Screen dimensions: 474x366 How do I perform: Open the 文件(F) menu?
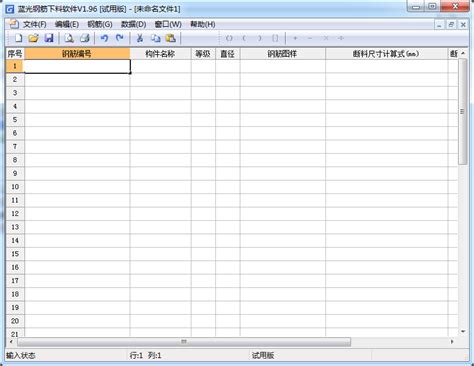point(35,24)
